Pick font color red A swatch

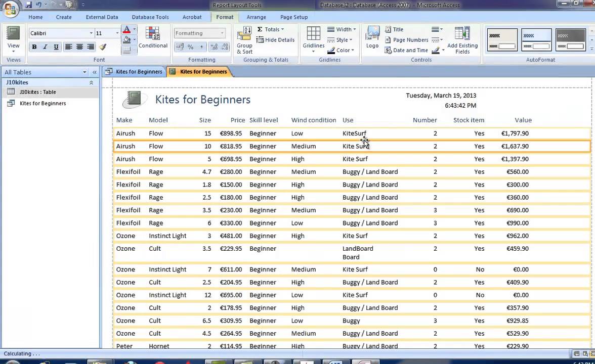126,29
